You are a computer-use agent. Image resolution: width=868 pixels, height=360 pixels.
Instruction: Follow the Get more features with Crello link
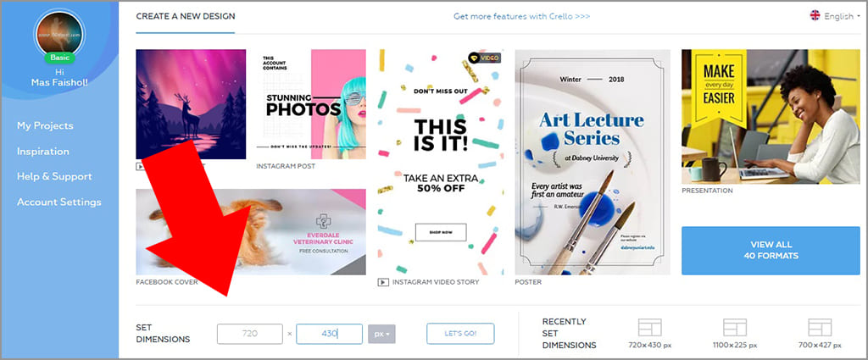tap(521, 17)
